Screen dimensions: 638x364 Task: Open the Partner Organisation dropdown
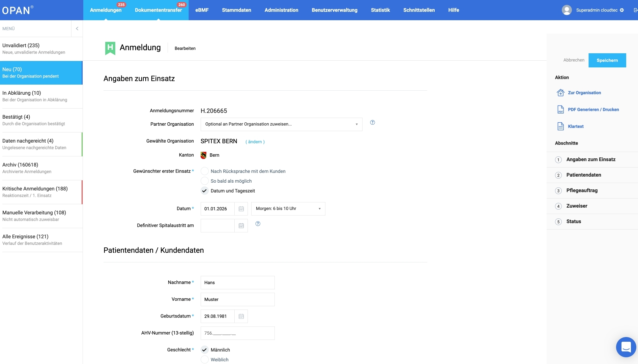coord(281,124)
